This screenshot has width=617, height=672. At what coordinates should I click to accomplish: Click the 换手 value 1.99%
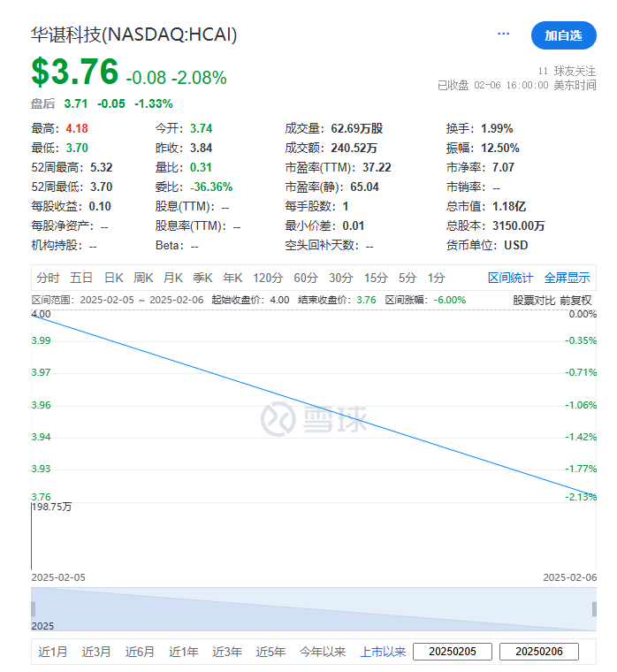(x=497, y=128)
